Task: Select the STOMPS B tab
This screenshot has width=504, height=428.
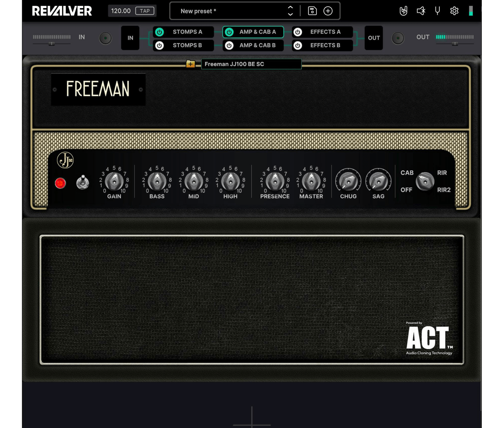Action: [188, 45]
